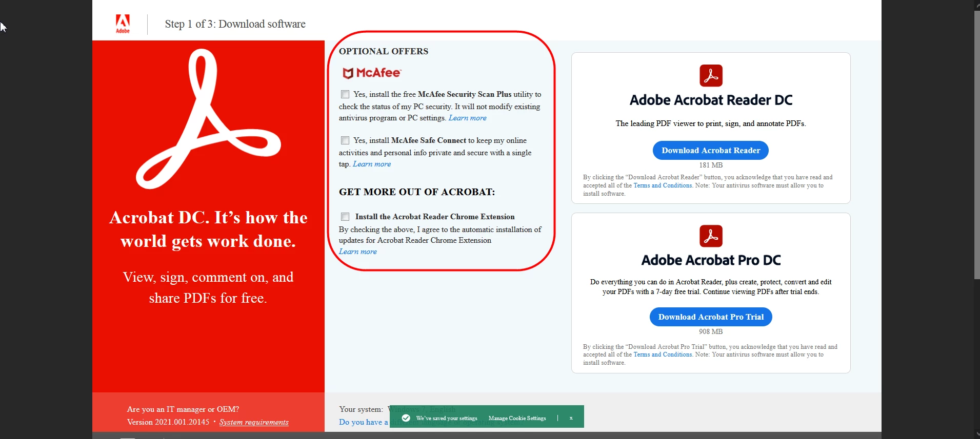The width and height of the screenshot is (980, 439).
Task: Check the McAfee Safe Connect offer
Action: coord(345,140)
